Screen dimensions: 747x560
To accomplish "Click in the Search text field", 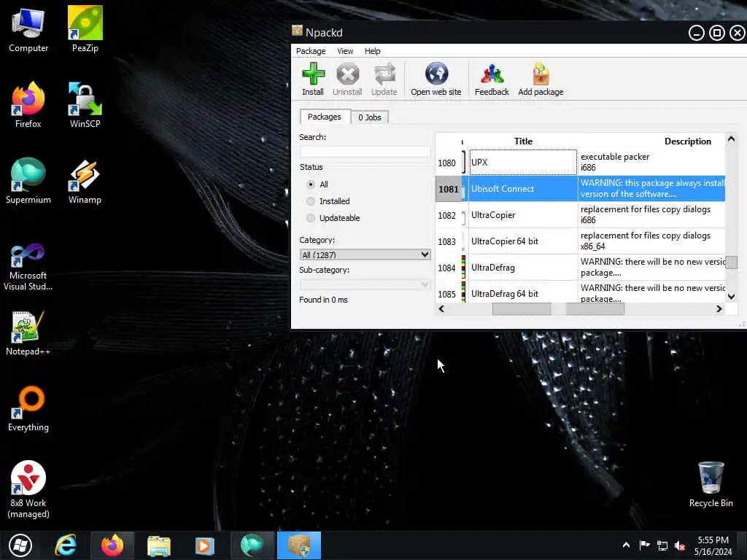I will (365, 152).
